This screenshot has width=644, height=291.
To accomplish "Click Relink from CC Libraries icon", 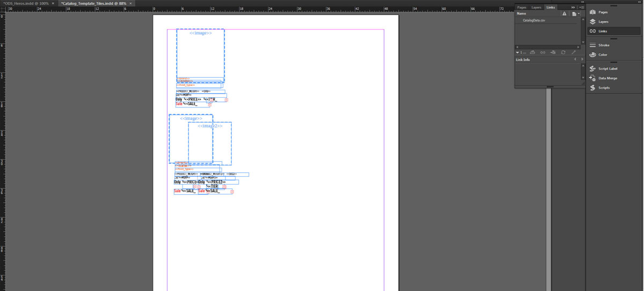I will 532,53.
